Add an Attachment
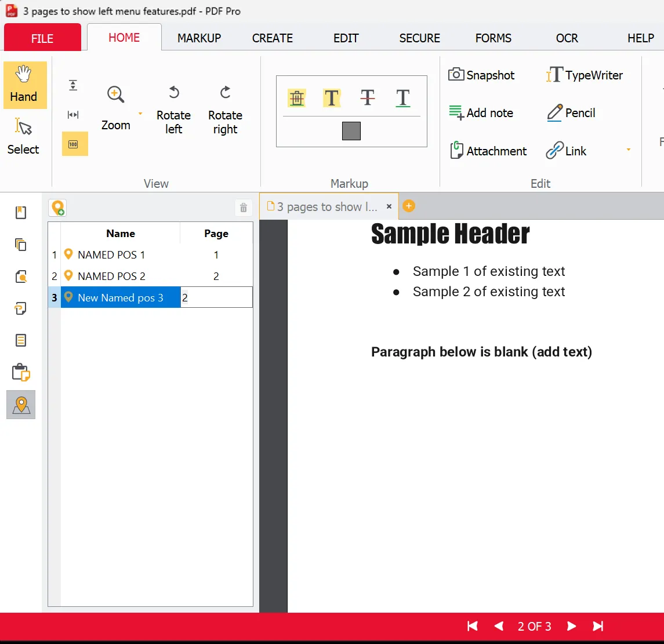 pyautogui.click(x=488, y=151)
